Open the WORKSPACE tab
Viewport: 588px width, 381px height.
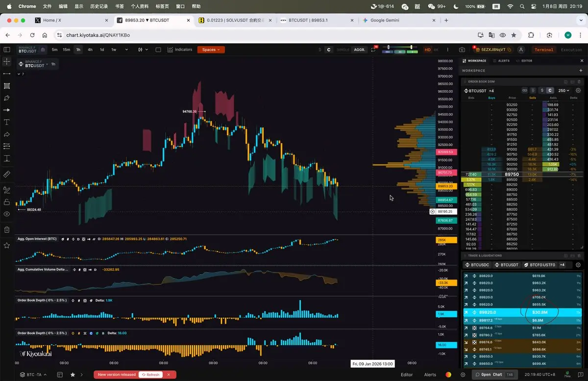(474, 61)
